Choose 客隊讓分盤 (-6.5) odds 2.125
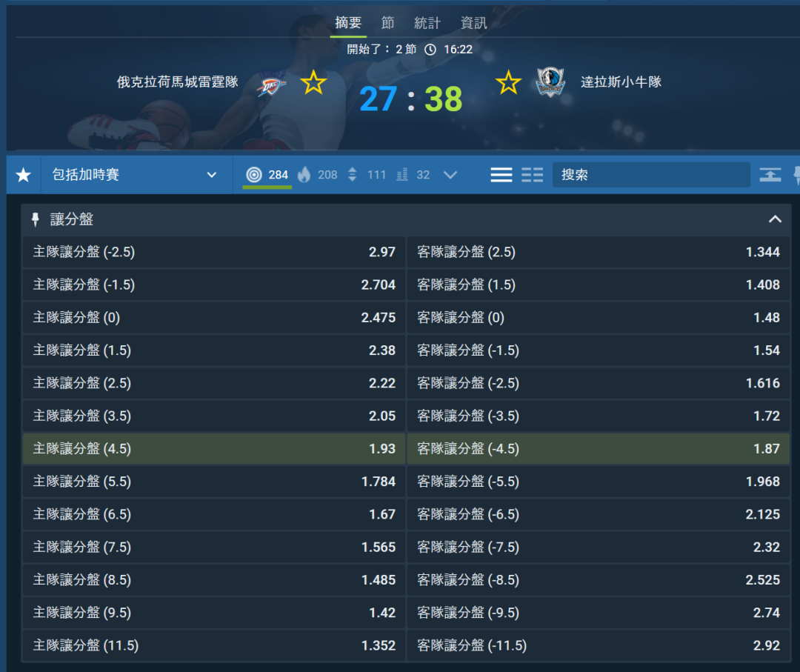The image size is (800, 672). tap(598, 514)
